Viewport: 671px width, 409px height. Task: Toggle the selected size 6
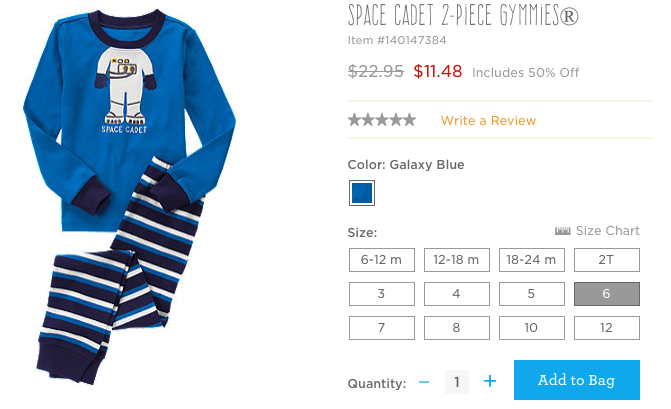click(606, 294)
